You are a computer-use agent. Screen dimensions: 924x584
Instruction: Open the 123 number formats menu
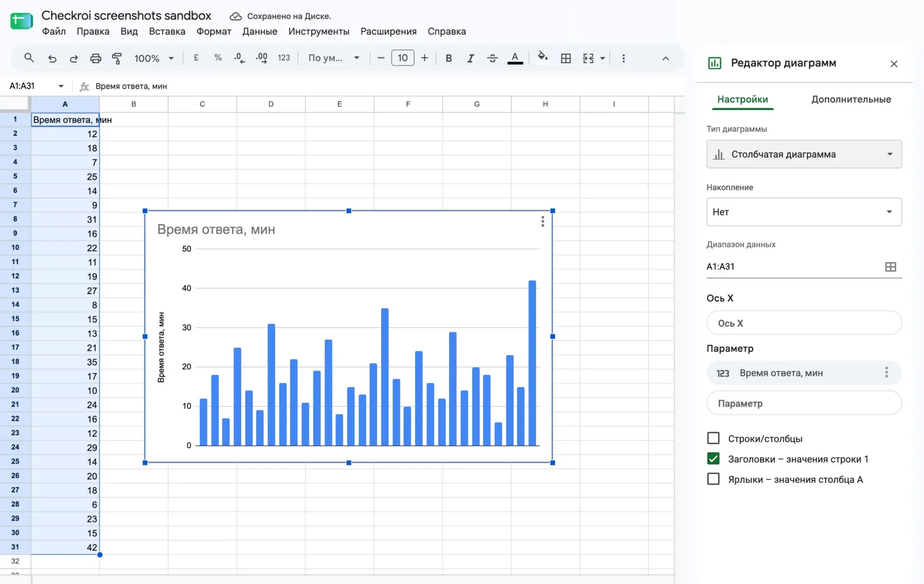pos(284,58)
